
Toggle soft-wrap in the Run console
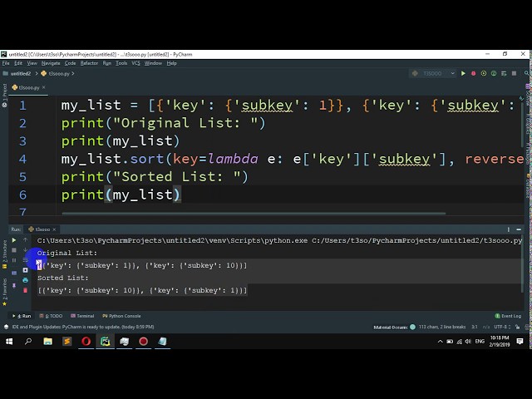(25, 260)
